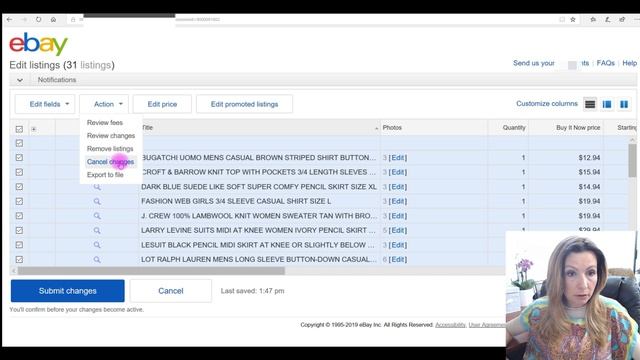Screen dimensions: 640x360
Task: Open the Send us your comments link
Action: [x=551, y=63]
